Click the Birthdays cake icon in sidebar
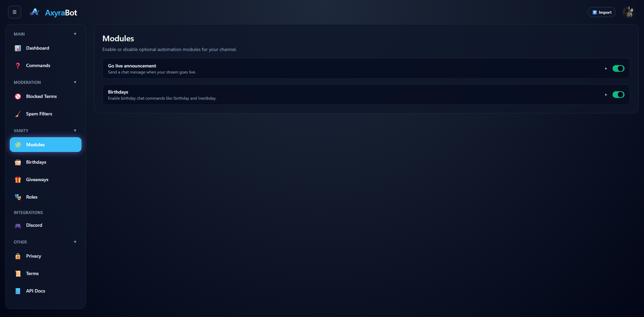This screenshot has width=644, height=317. click(x=18, y=162)
